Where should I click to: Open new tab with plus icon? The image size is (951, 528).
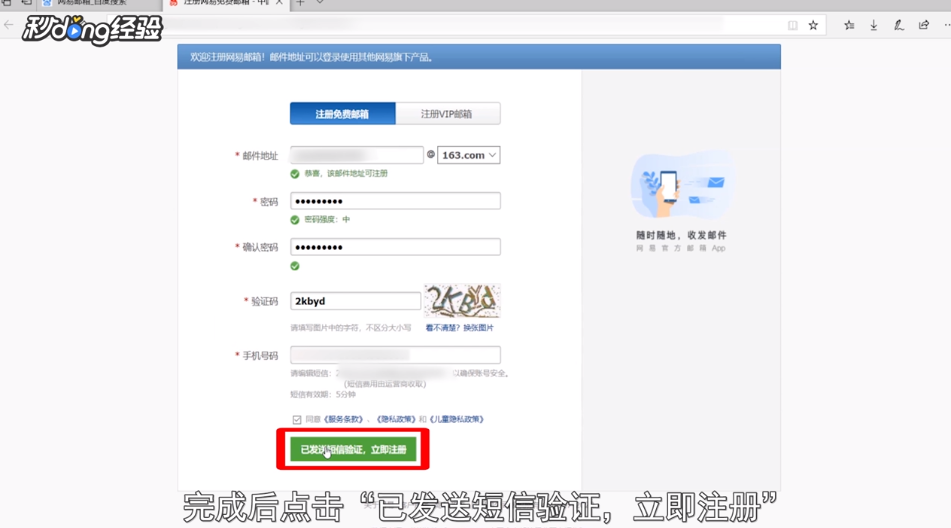click(300, 3)
